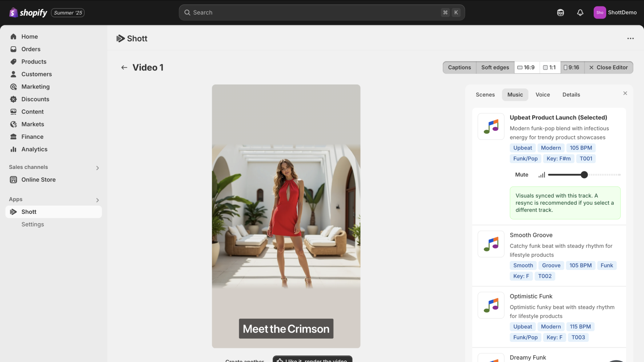644x362 pixels.
Task: Adjust the music volume slider
Action: click(x=584, y=175)
